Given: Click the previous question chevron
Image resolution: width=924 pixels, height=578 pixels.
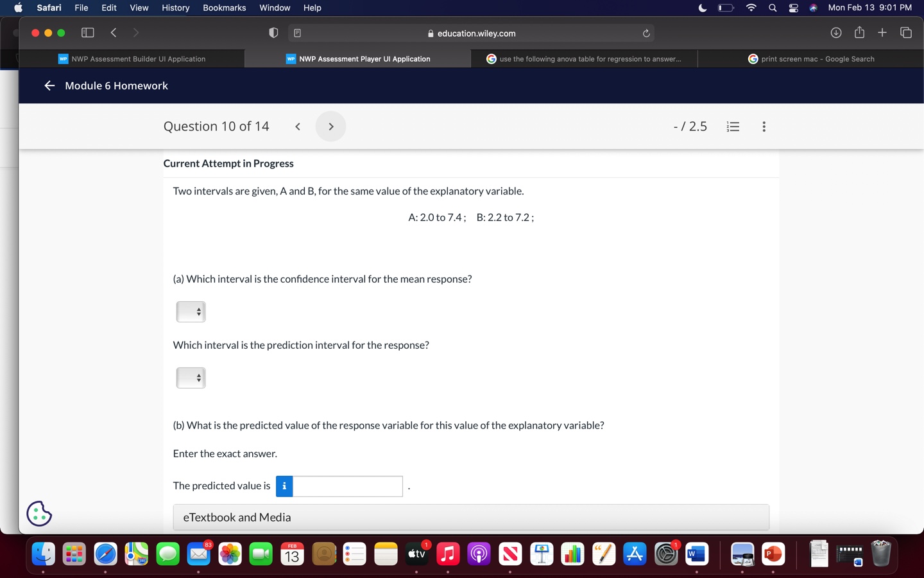Looking at the screenshot, I should (x=297, y=126).
